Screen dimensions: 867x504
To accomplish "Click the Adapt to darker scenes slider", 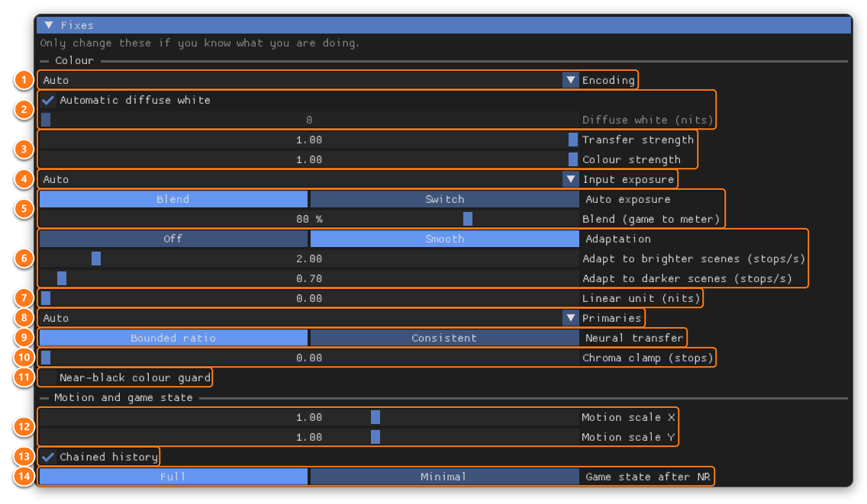I will 309,278.
